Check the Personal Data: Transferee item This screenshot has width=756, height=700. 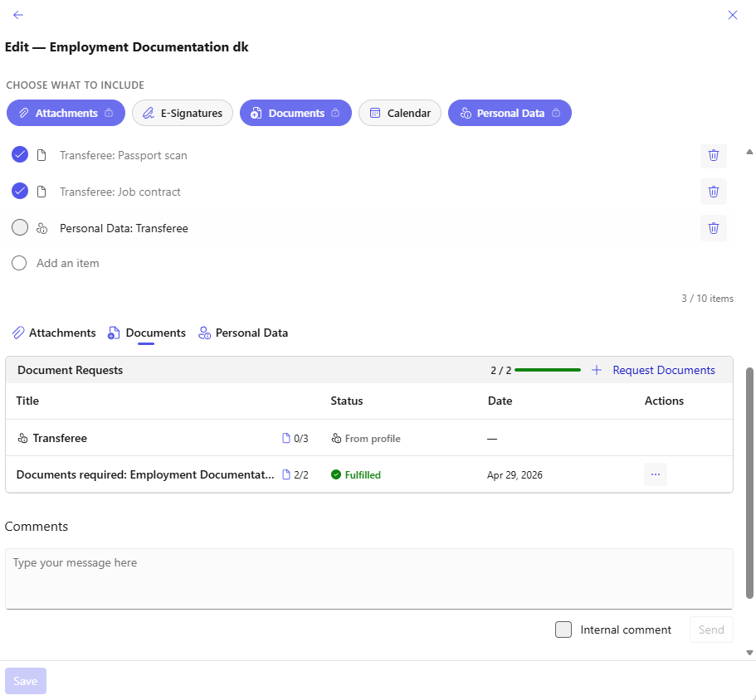pyautogui.click(x=20, y=227)
